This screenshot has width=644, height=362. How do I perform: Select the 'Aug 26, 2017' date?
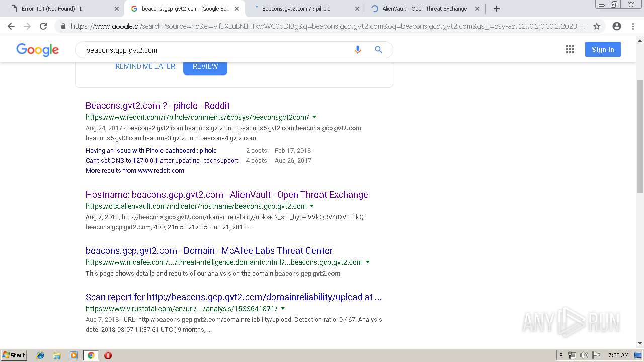pyautogui.click(x=293, y=160)
